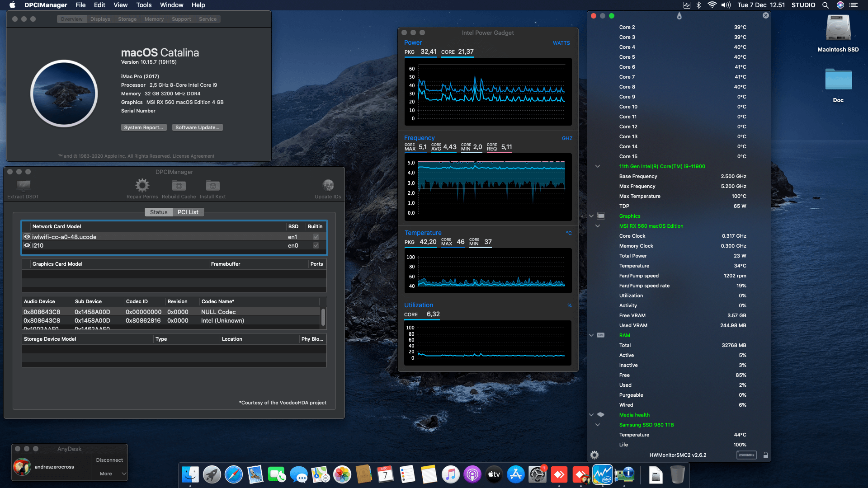Click the System Report... button

tap(144, 127)
